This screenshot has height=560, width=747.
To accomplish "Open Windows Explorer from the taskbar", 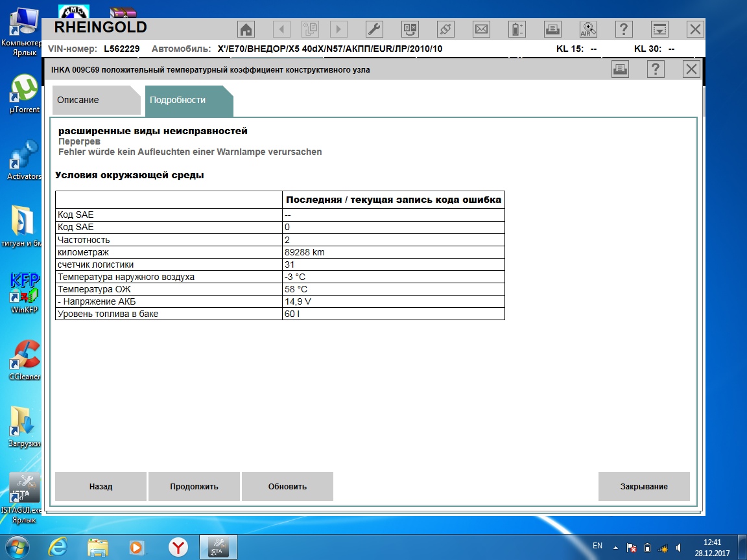I will tap(98, 547).
